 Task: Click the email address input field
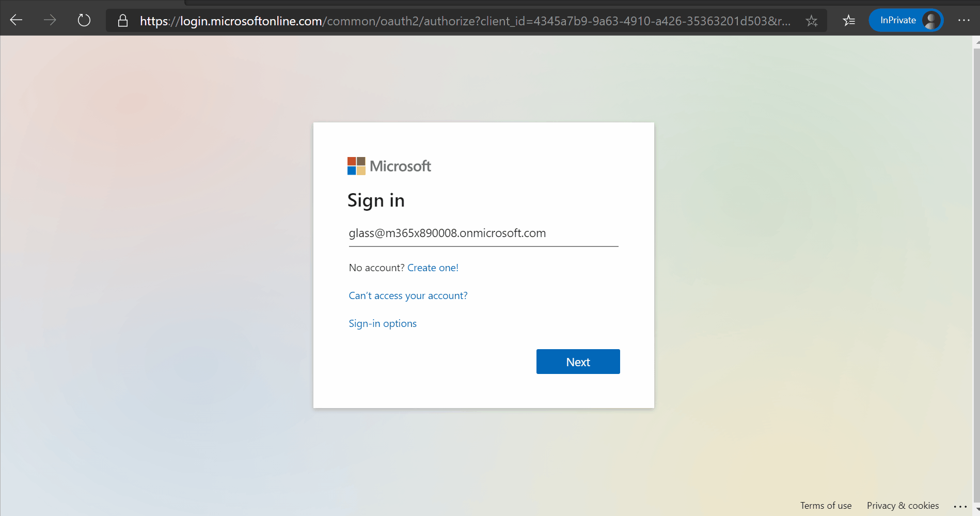483,233
